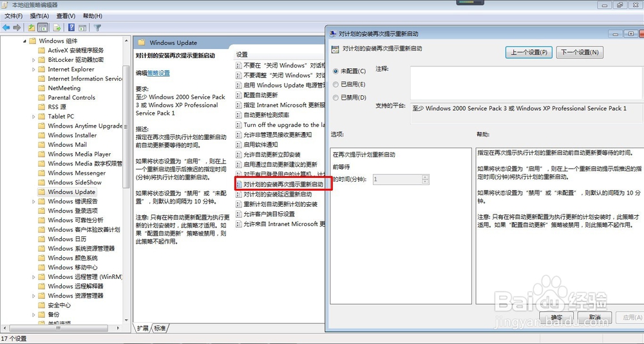
Task: Click the 上一个设置(P) button
Action: click(x=529, y=52)
